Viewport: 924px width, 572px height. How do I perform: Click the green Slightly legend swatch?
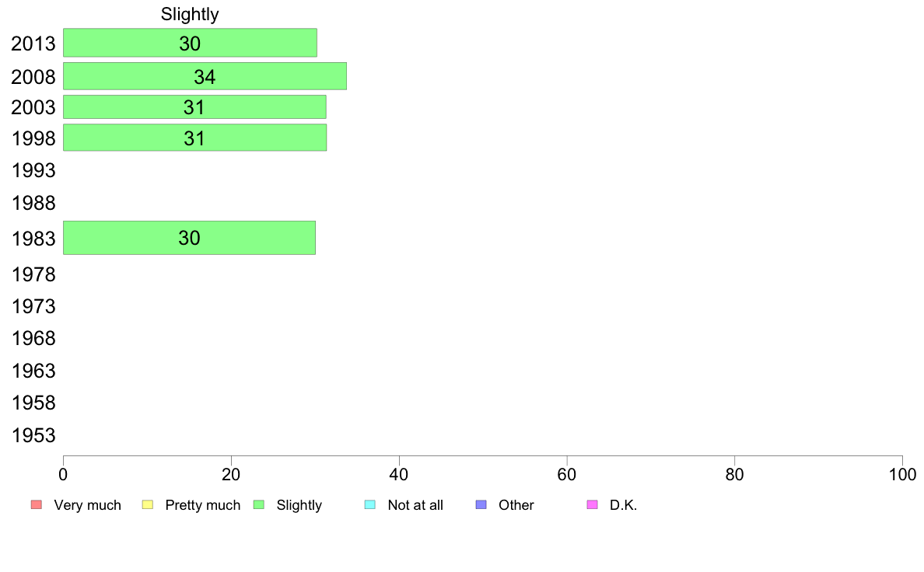click(259, 505)
